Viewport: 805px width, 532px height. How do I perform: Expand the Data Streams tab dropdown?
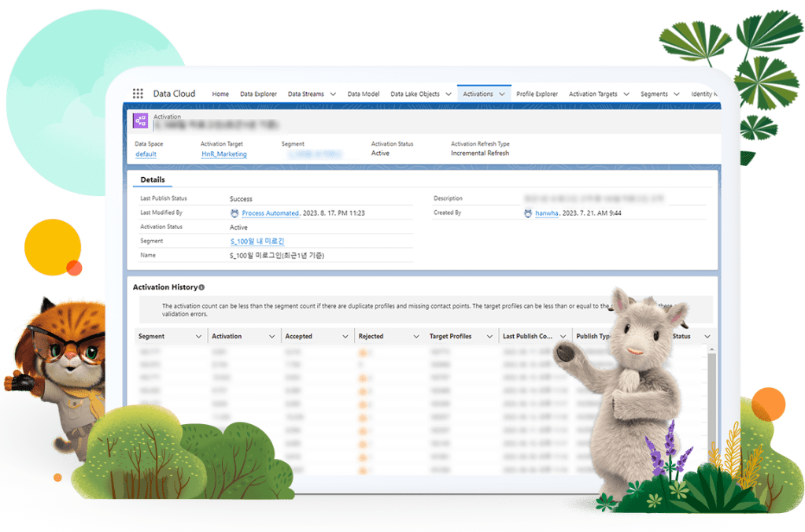pos(333,94)
